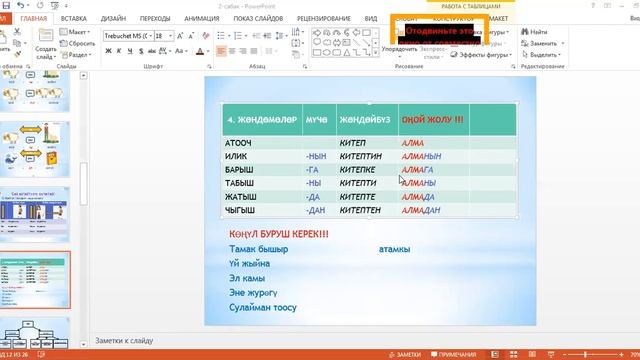Switch to slide sorter view icon

(x=513, y=354)
